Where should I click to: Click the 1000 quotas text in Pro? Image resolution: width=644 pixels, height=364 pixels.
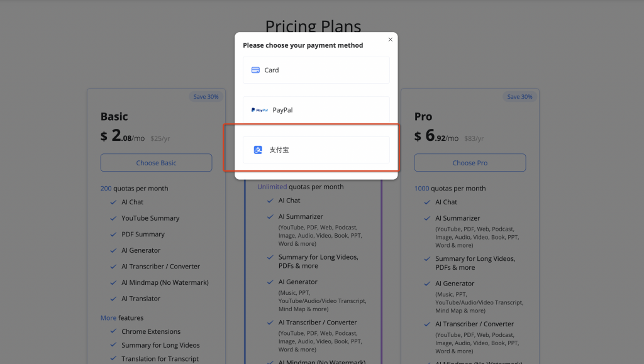click(421, 189)
